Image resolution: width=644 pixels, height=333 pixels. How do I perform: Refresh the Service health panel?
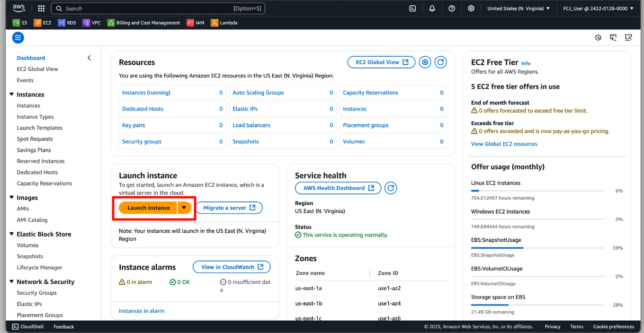pos(390,188)
